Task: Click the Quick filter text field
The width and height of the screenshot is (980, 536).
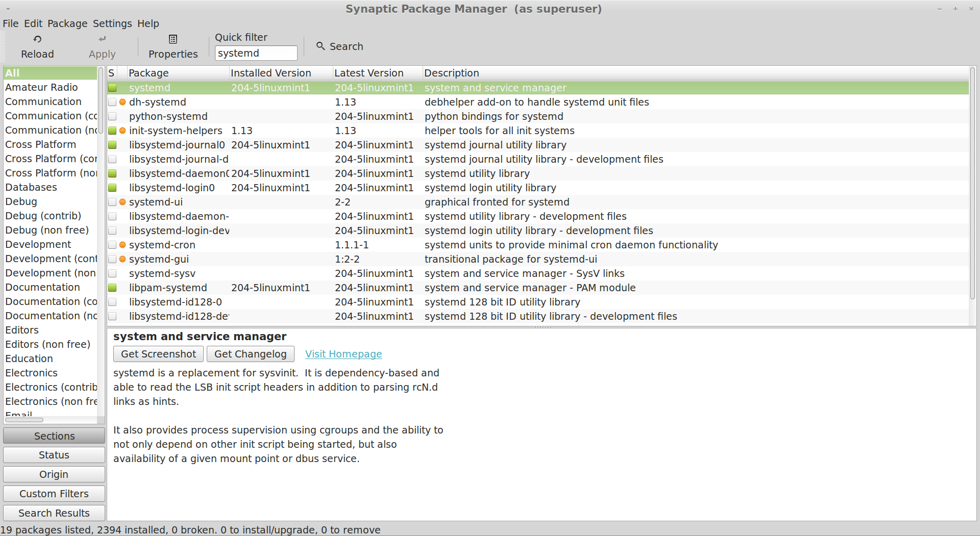Action: click(256, 53)
